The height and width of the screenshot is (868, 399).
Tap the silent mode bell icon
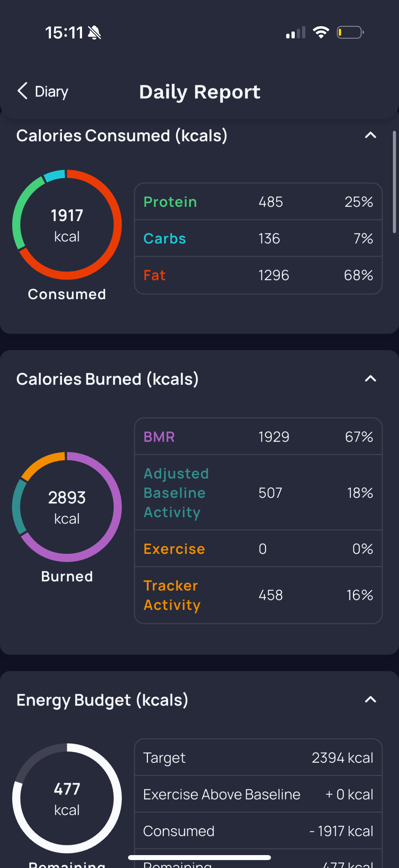(x=94, y=33)
